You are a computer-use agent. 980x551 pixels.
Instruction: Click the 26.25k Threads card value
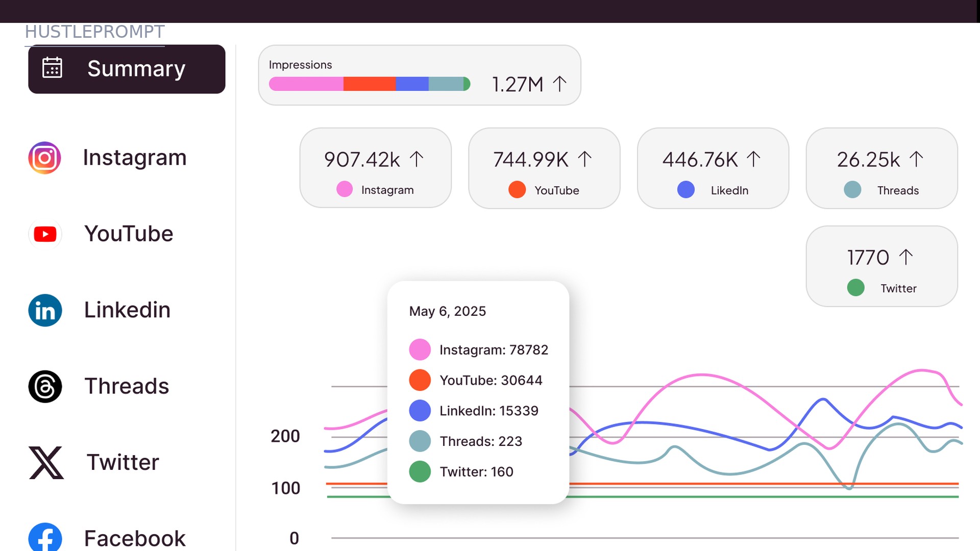pyautogui.click(x=869, y=160)
